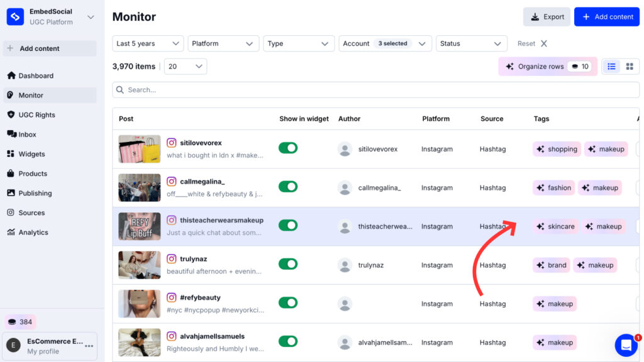The width and height of the screenshot is (644, 362).
Task: Click the EsCommerce profile avatar
Action: click(x=14, y=346)
